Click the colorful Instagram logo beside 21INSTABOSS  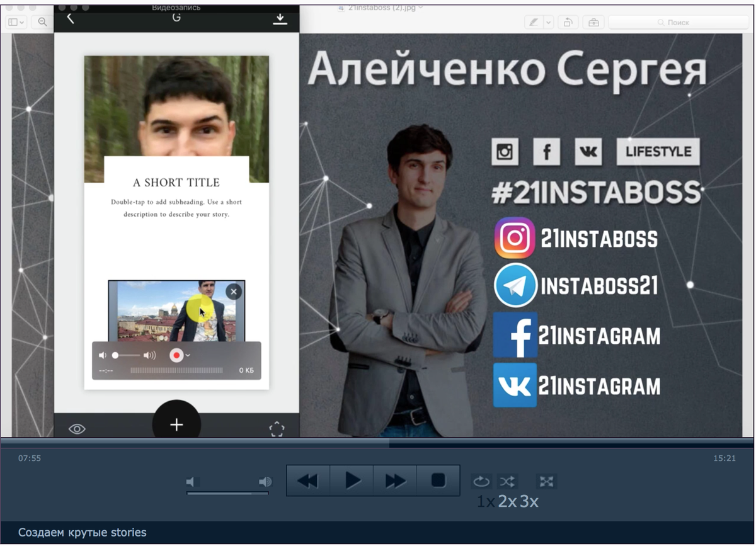point(515,238)
